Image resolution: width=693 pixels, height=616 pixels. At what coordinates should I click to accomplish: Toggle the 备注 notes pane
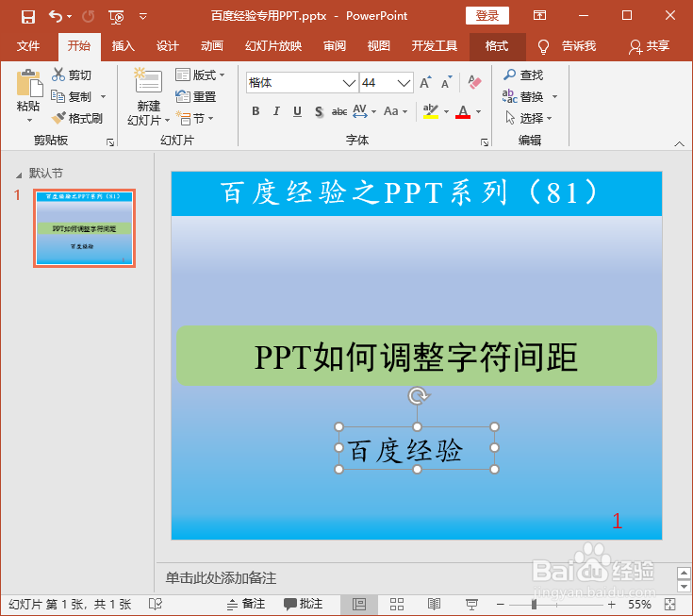click(246, 604)
